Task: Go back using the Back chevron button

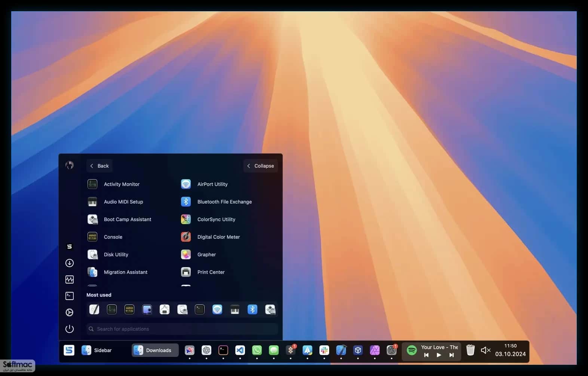Action: click(99, 166)
